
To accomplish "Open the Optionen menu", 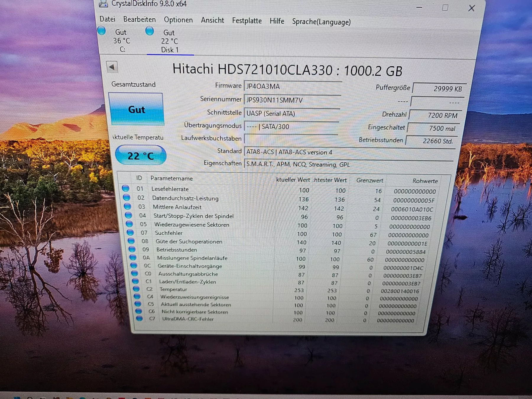I will (x=178, y=20).
